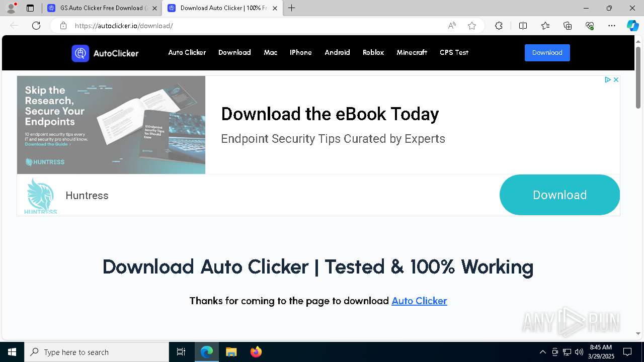Open File Explorer from the taskbar

click(x=231, y=352)
